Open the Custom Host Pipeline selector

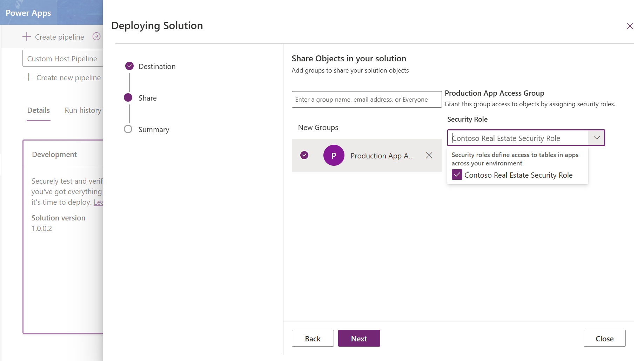click(x=62, y=59)
